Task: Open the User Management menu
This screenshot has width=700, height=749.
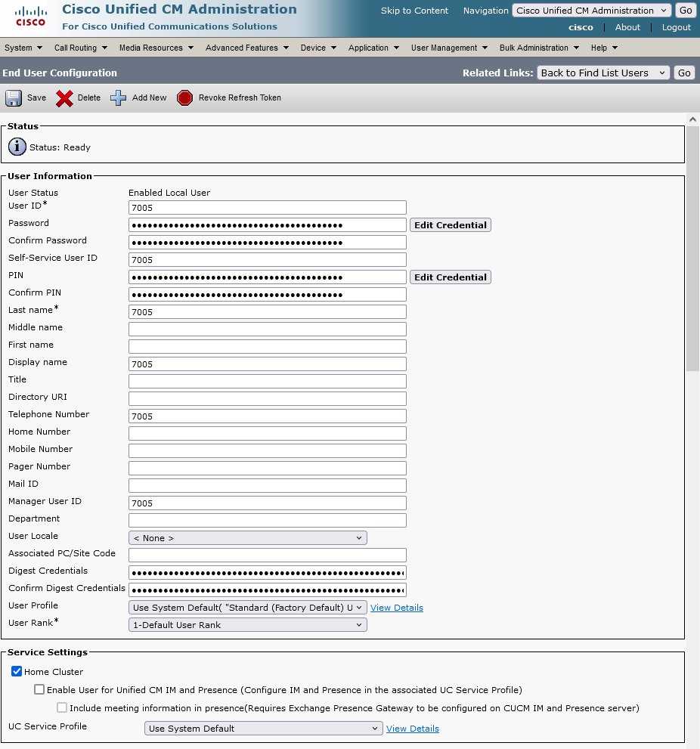Action: tap(449, 48)
